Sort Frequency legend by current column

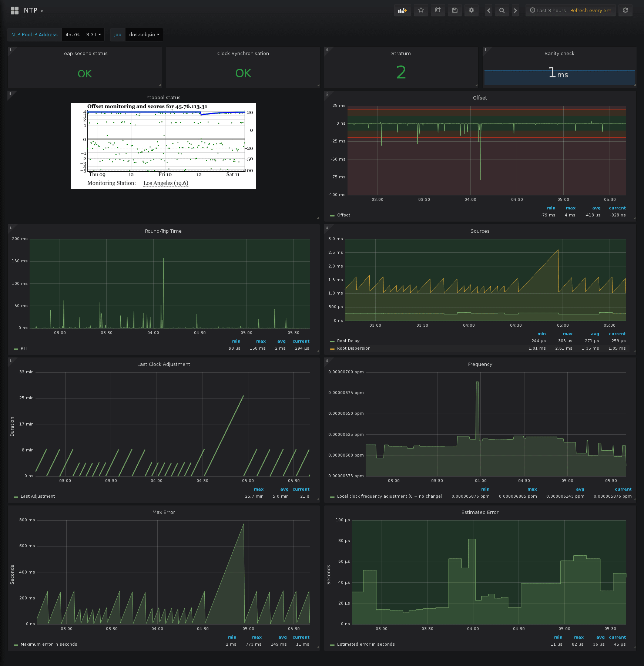[x=623, y=489]
